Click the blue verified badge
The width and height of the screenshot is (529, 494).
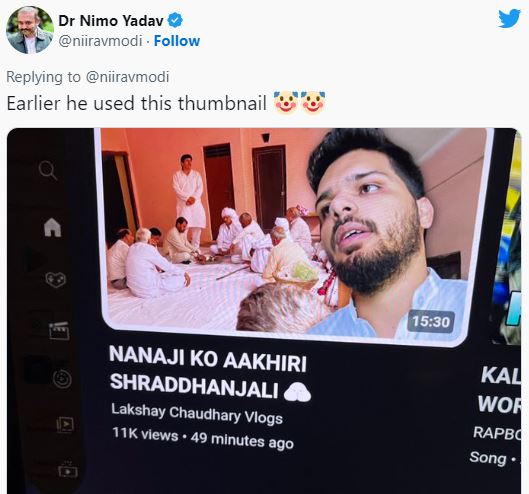(175, 21)
